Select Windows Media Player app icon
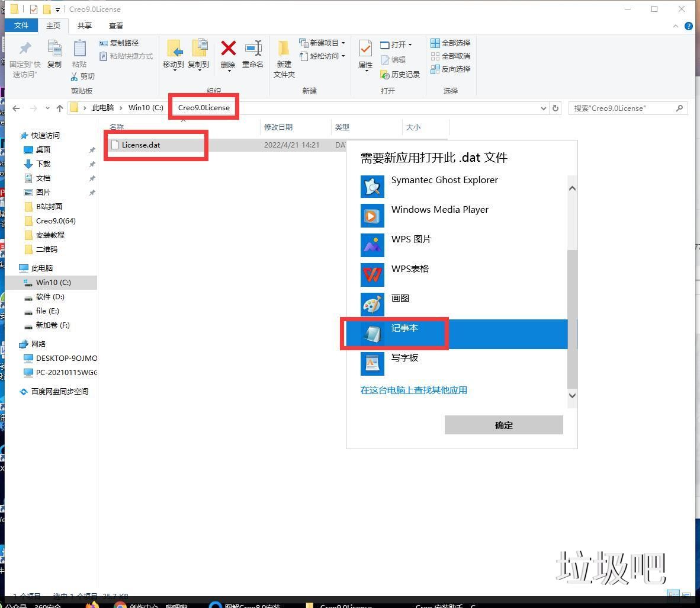700x608 pixels. coord(372,216)
